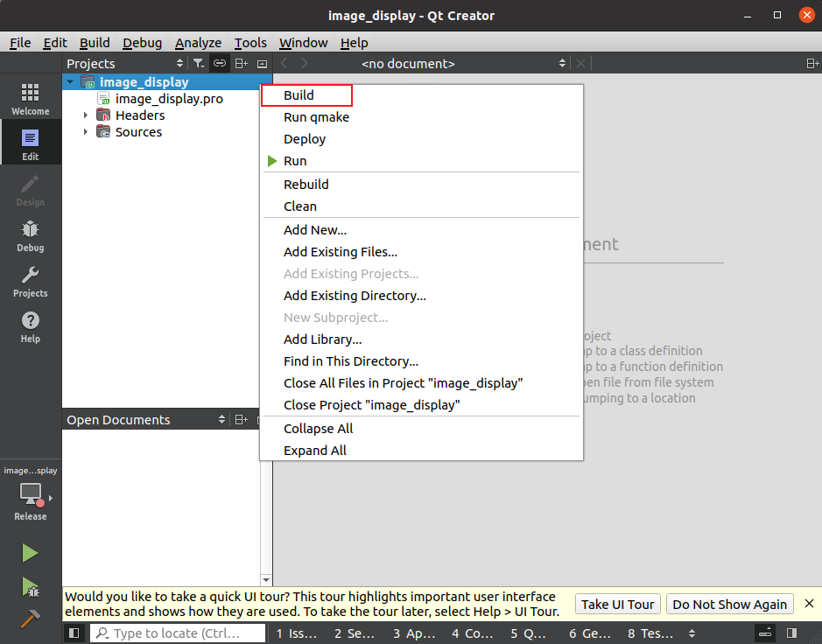Select Add Library... entry
The height and width of the screenshot is (644, 822).
[421, 339]
